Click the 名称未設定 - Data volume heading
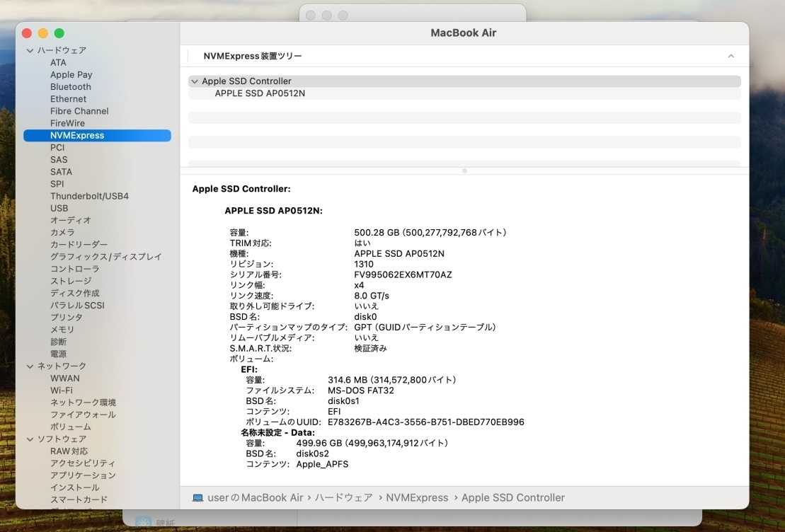785x532 pixels. pyautogui.click(x=277, y=433)
